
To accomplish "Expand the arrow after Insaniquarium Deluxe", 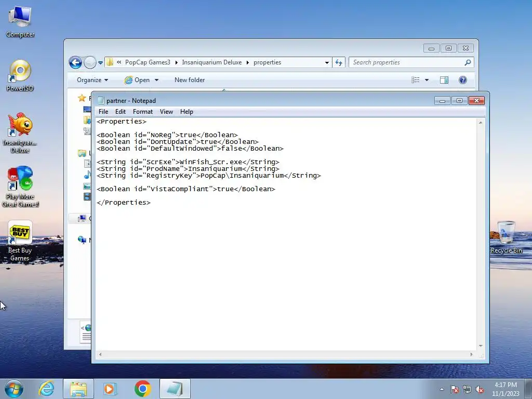I will tap(248, 62).
